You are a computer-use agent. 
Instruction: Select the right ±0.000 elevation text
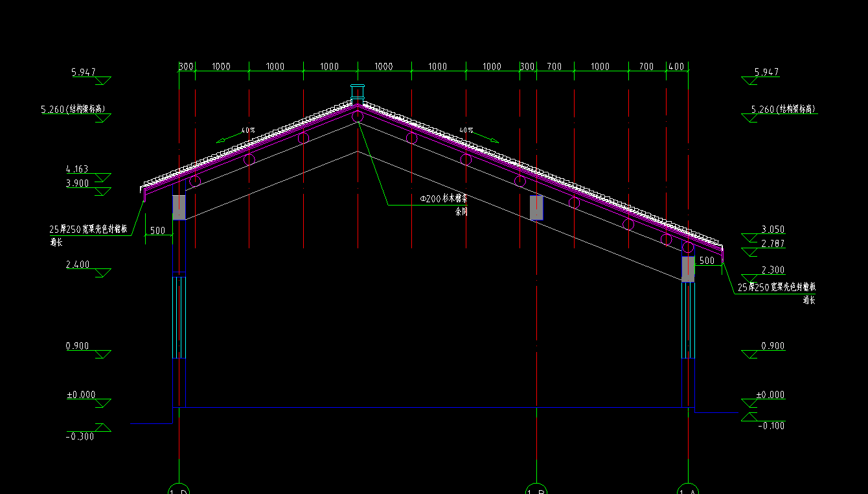pos(770,395)
